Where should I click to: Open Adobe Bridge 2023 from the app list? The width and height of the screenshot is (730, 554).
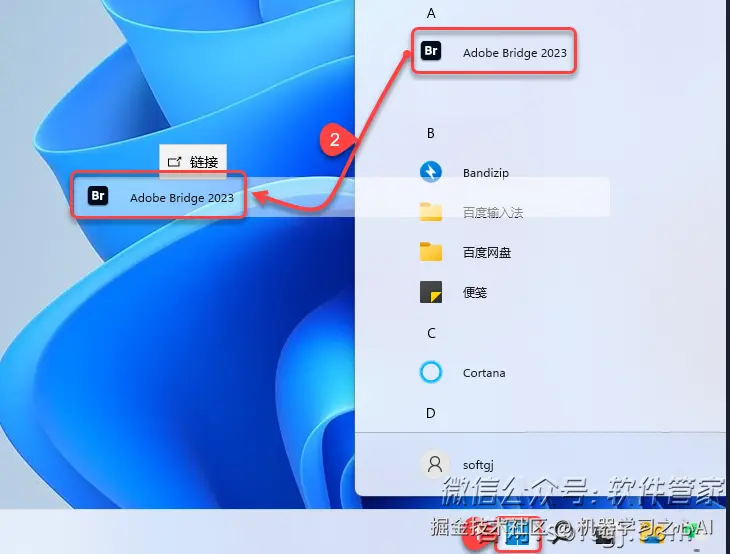tap(494, 51)
